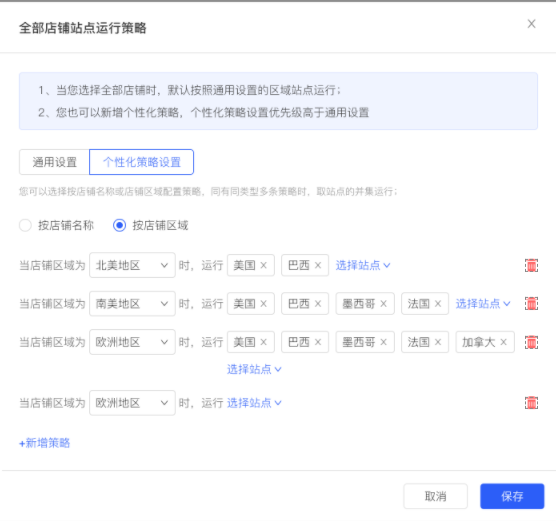Image resolution: width=556 pixels, height=521 pixels.
Task: Click the +新增策略 link
Action: (44, 443)
